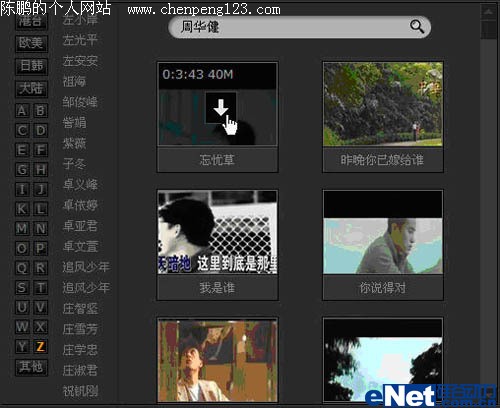
Task: Filter singers by letter Y
Action: pos(22,346)
